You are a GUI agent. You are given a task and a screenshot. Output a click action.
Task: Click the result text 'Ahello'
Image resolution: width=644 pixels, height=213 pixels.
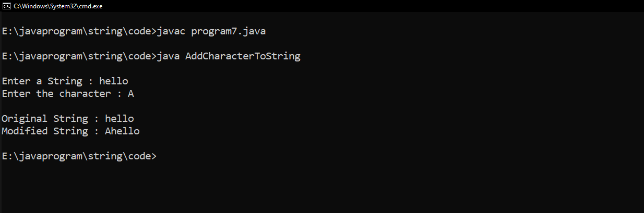click(122, 131)
